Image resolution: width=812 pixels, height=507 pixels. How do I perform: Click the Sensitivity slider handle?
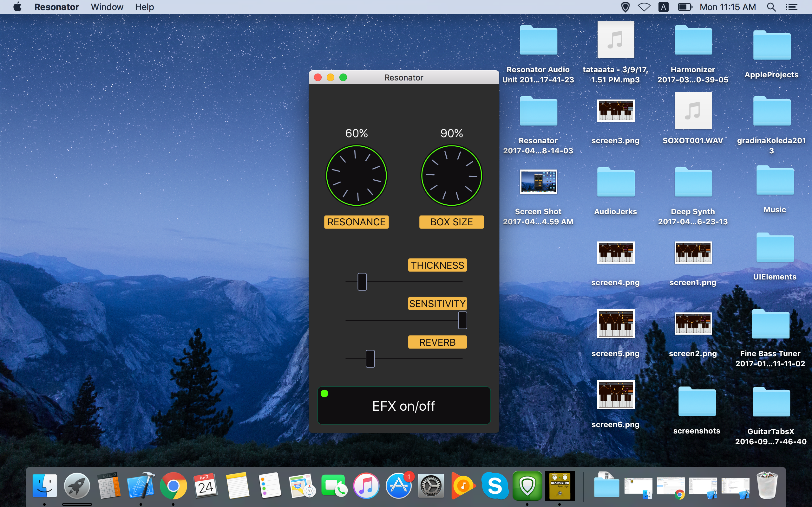click(x=462, y=320)
